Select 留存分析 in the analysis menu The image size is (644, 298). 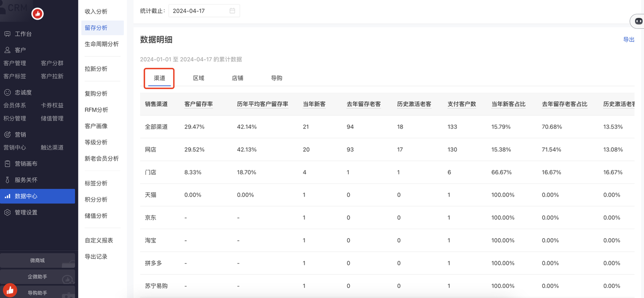(102, 28)
